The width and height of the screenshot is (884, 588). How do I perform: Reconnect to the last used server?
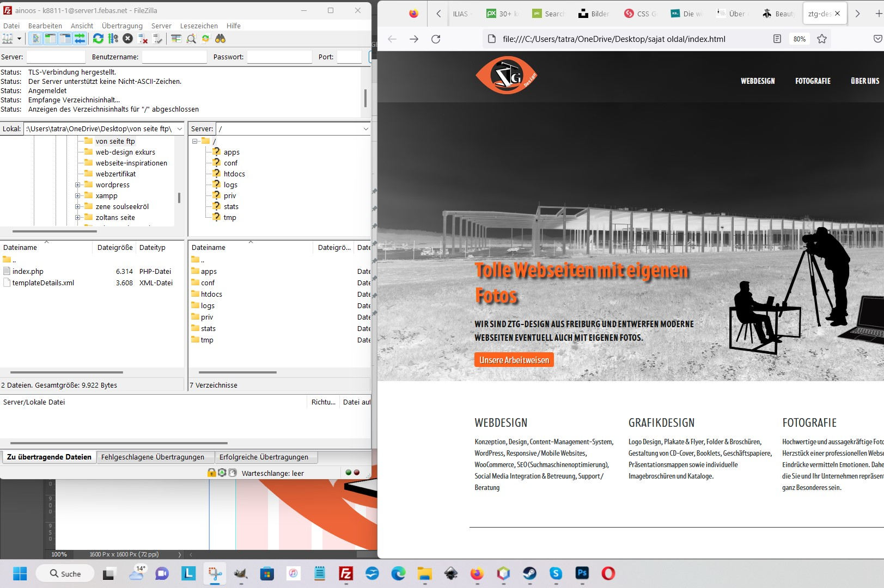coord(157,39)
